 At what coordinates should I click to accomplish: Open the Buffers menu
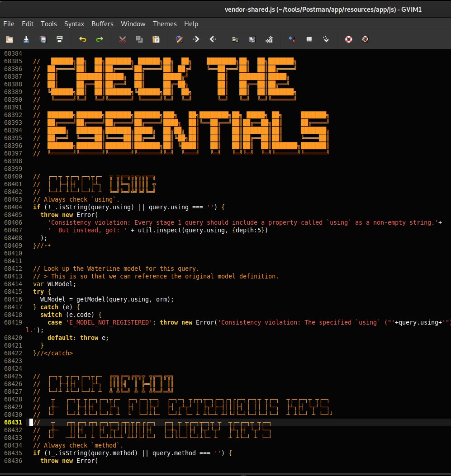102,24
